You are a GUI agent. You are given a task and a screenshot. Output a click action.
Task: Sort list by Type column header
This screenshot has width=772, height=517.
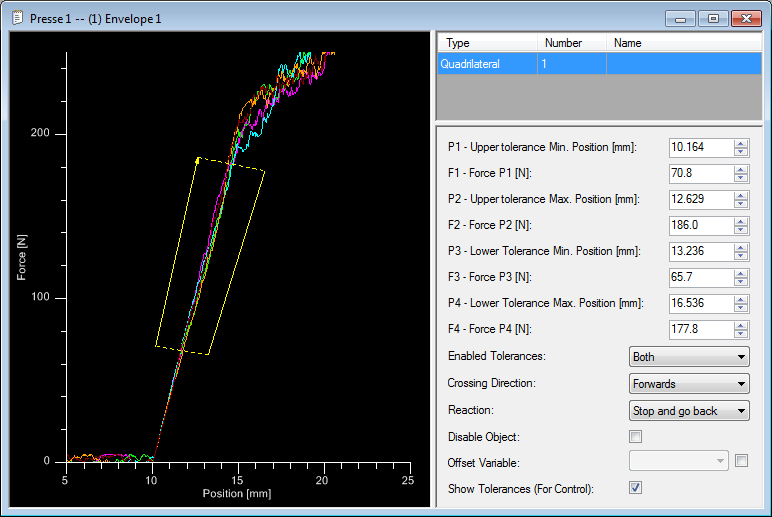point(487,43)
